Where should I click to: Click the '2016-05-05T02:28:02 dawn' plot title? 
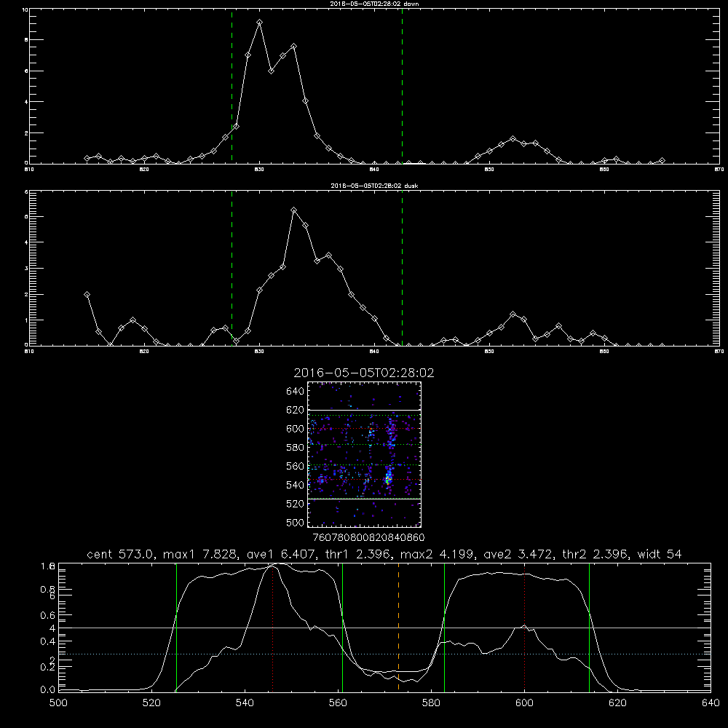[x=374, y=4]
